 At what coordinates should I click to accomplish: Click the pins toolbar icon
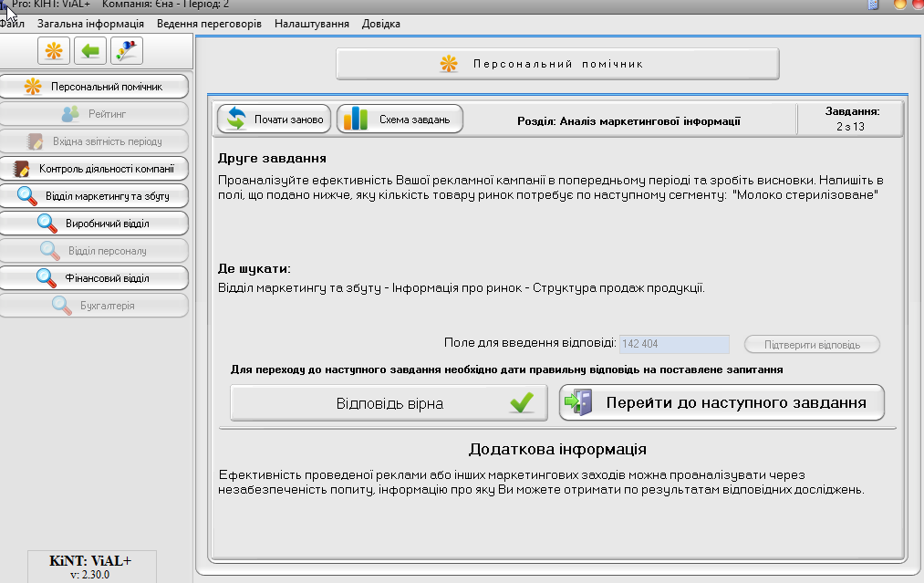pyautogui.click(x=127, y=51)
